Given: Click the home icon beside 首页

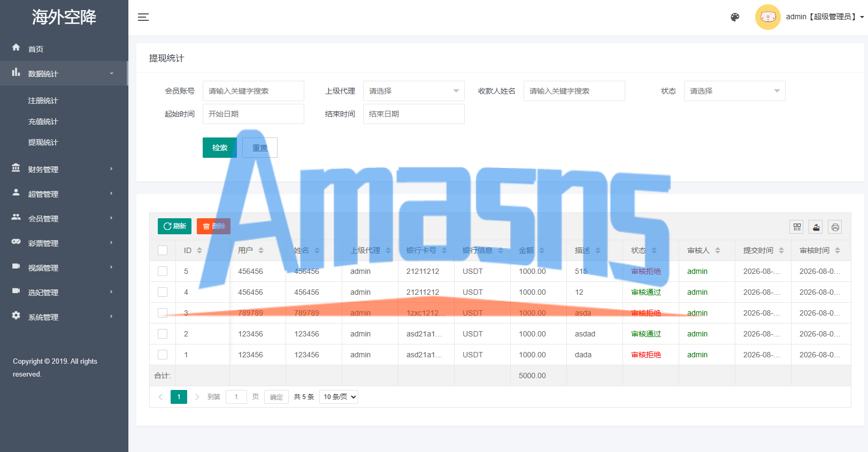Looking at the screenshot, I should (16, 47).
